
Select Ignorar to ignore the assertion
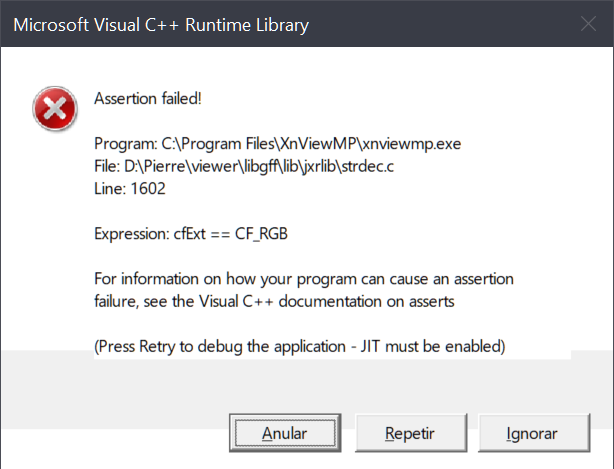point(534,433)
